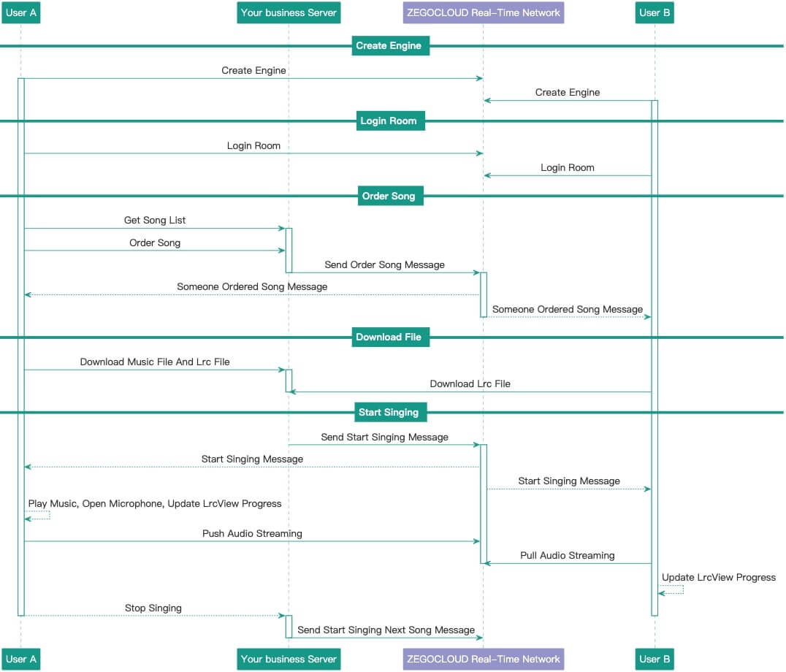The height and width of the screenshot is (672, 786).
Task: Click the "Play Music, Open Microphone" self-call label
Action: click(x=155, y=504)
